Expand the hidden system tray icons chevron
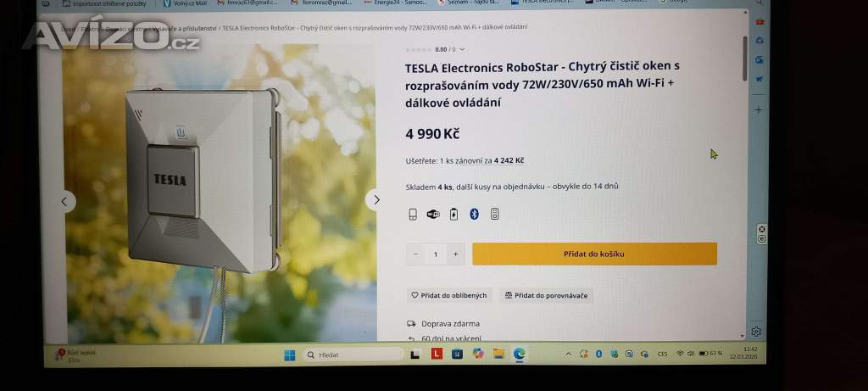 (x=568, y=354)
